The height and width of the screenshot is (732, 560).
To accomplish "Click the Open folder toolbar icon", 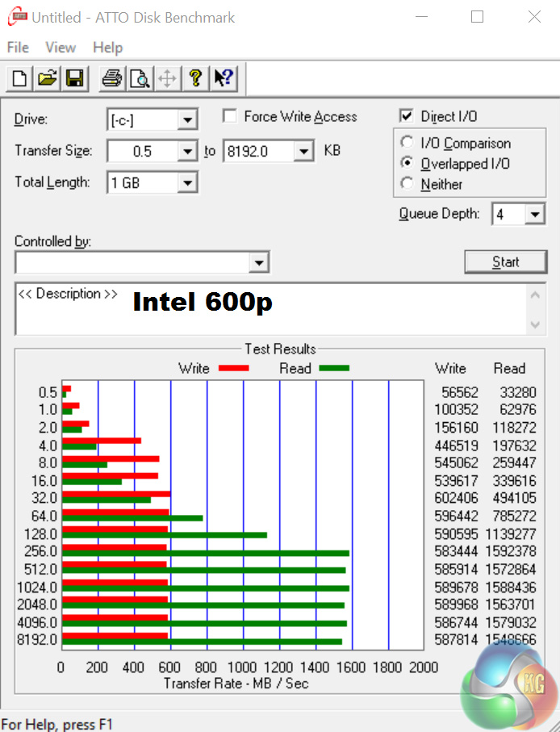I will pos(47,78).
